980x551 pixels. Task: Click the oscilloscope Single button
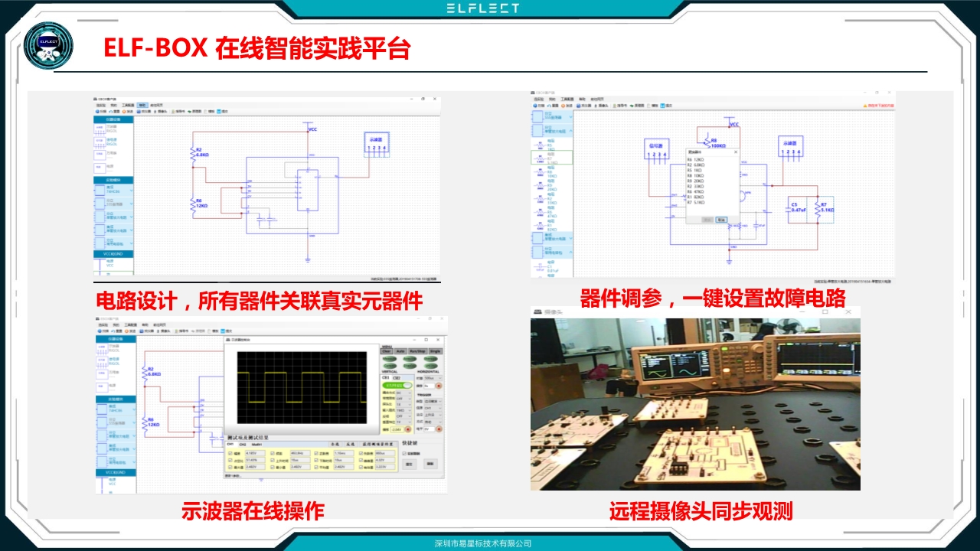point(435,351)
